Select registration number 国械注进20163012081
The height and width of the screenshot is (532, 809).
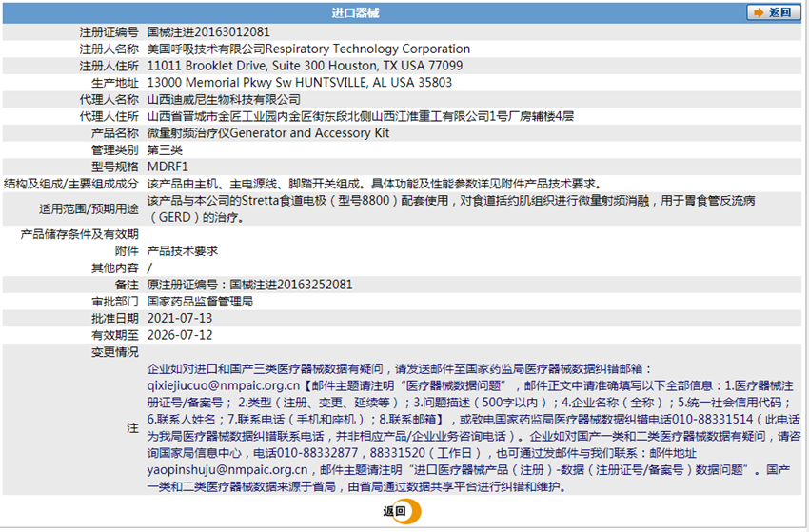(x=208, y=32)
